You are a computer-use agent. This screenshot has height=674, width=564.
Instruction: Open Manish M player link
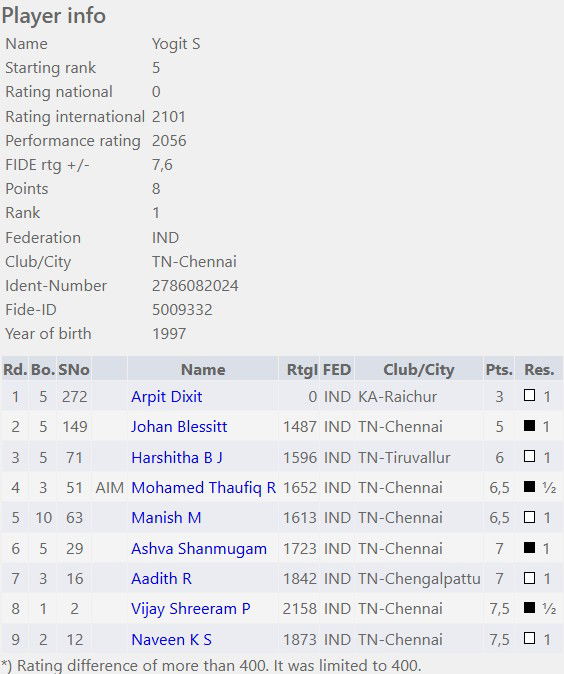166,518
